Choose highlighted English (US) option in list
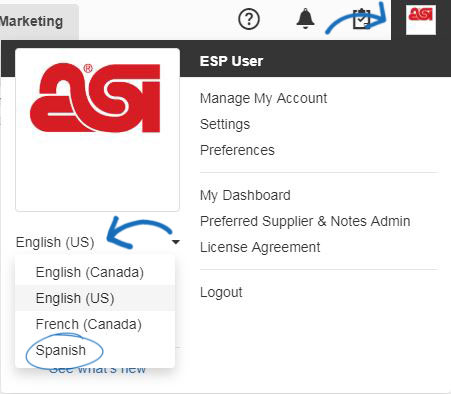The width and height of the screenshot is (451, 394). point(95,298)
